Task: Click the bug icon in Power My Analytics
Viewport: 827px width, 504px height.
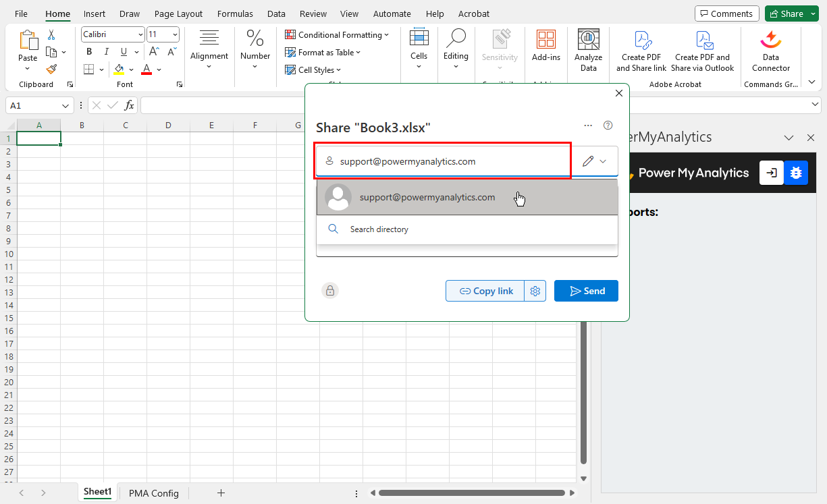Action: [795, 173]
